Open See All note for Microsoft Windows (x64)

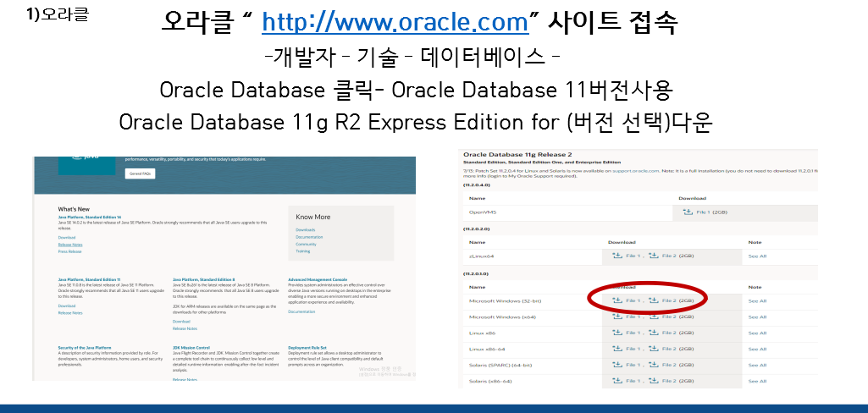click(x=757, y=317)
